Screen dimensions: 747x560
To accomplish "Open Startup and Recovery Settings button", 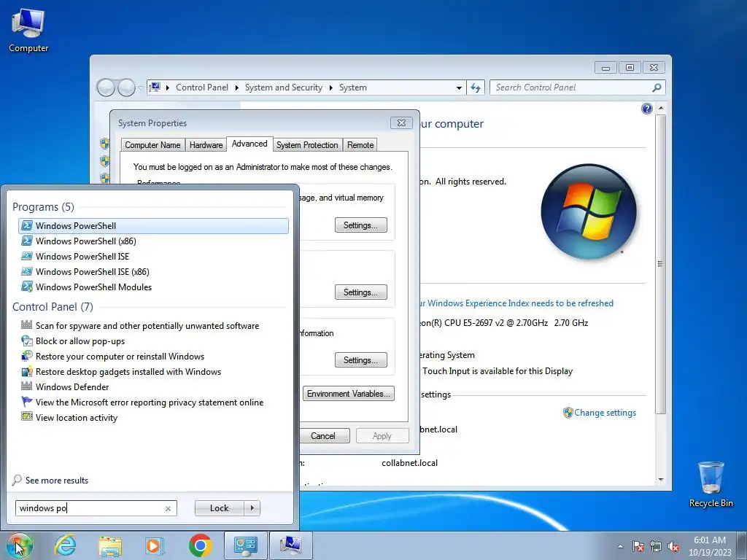I will pos(360,360).
